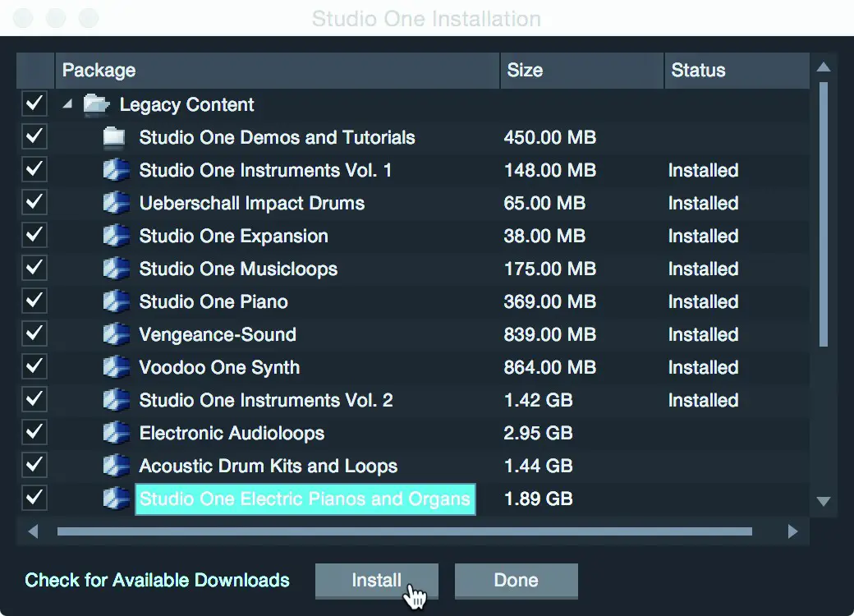Uncheck Studio One Electric Pianos and Organs checkbox
Screen dimensions: 854x616
click(x=34, y=497)
